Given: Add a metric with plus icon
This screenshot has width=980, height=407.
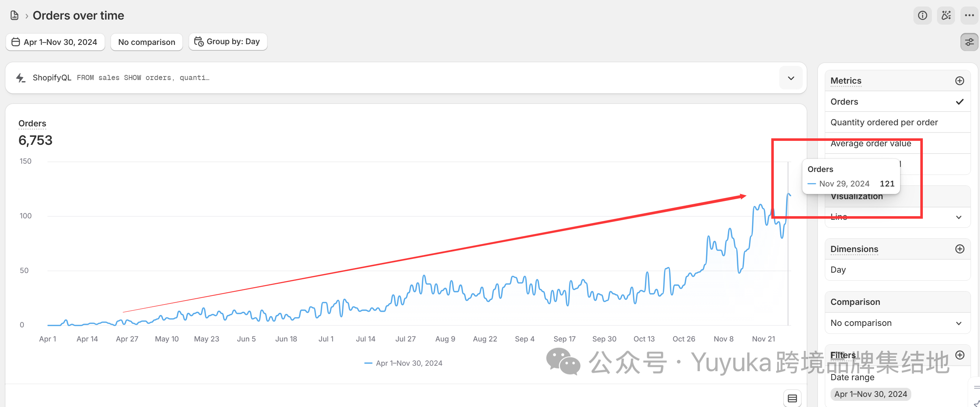Looking at the screenshot, I should tap(959, 81).
